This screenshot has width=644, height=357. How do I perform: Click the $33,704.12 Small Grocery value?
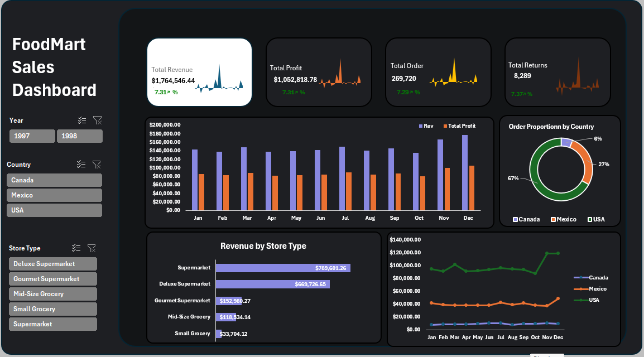pyautogui.click(x=233, y=334)
